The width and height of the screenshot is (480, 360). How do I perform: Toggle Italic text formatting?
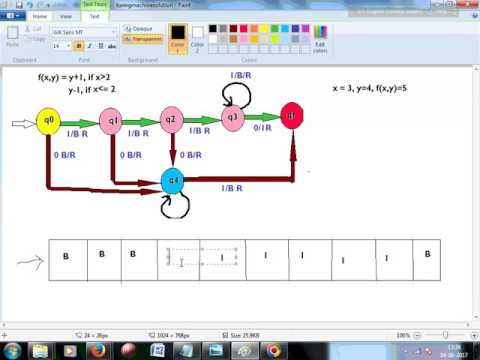(90, 46)
